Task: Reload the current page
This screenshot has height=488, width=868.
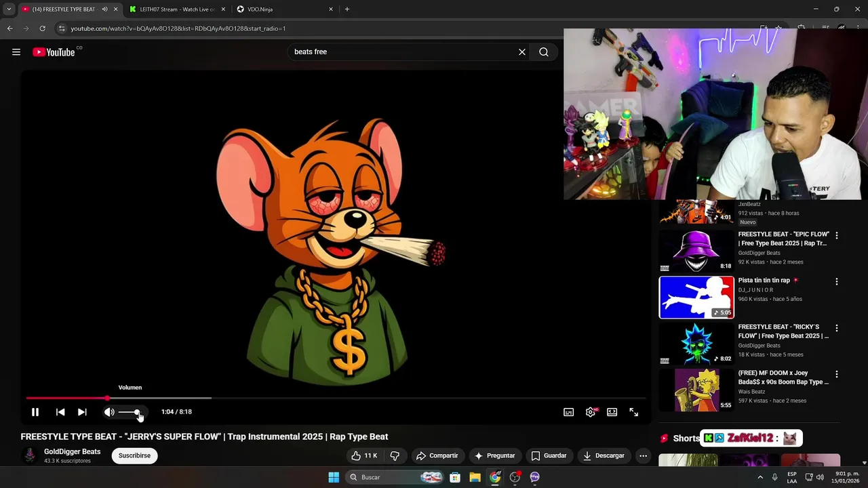Action: coord(42,28)
